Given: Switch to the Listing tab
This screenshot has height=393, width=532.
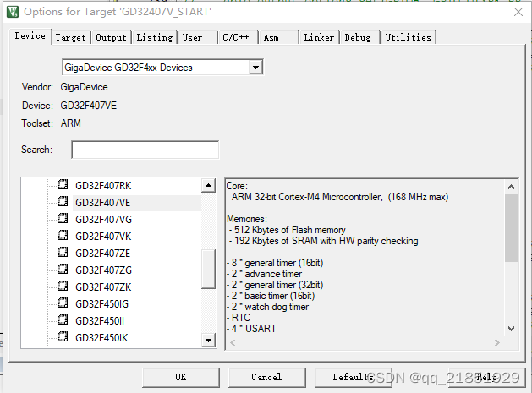Looking at the screenshot, I should 155,37.
